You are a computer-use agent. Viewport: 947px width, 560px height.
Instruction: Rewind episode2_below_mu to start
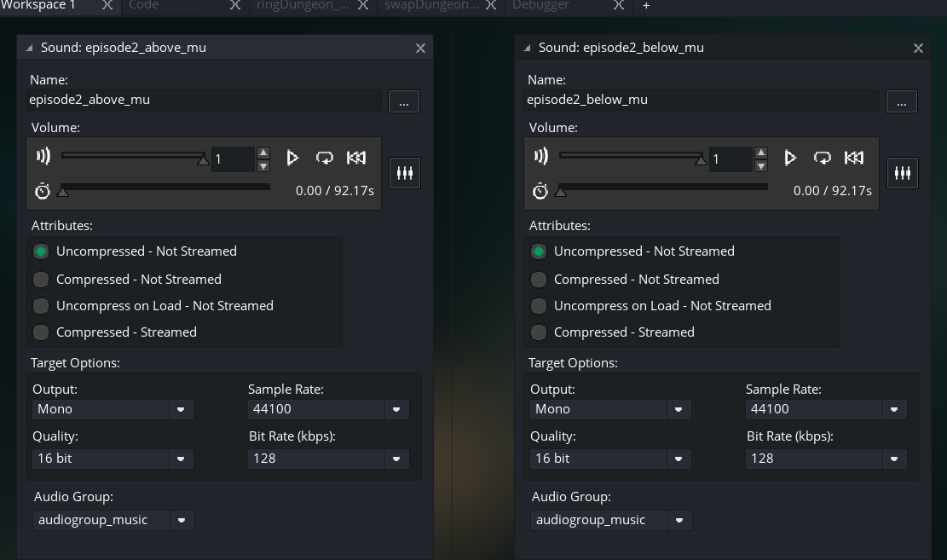click(x=854, y=158)
